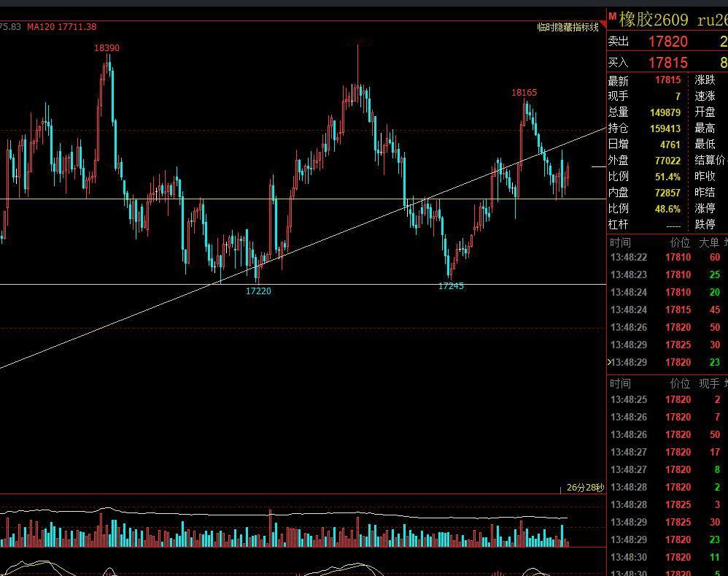Click the 18165 peak price label
The width and height of the screenshot is (728, 576).
click(x=524, y=93)
